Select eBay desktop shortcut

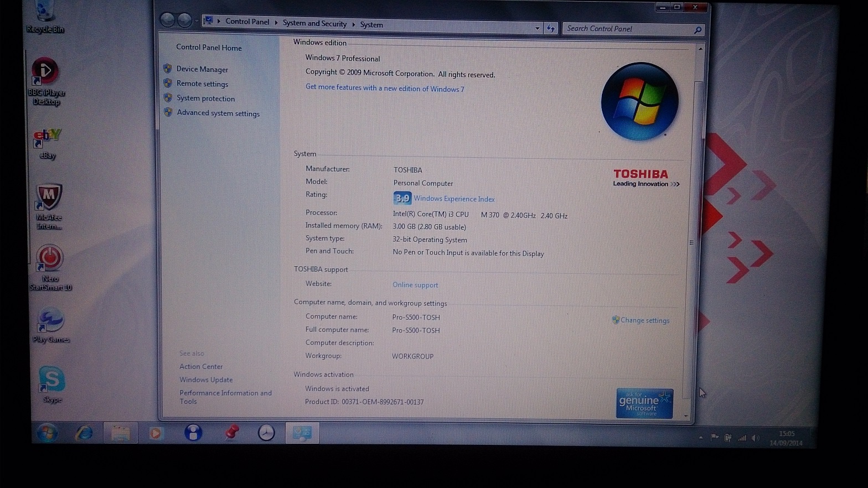click(x=47, y=144)
